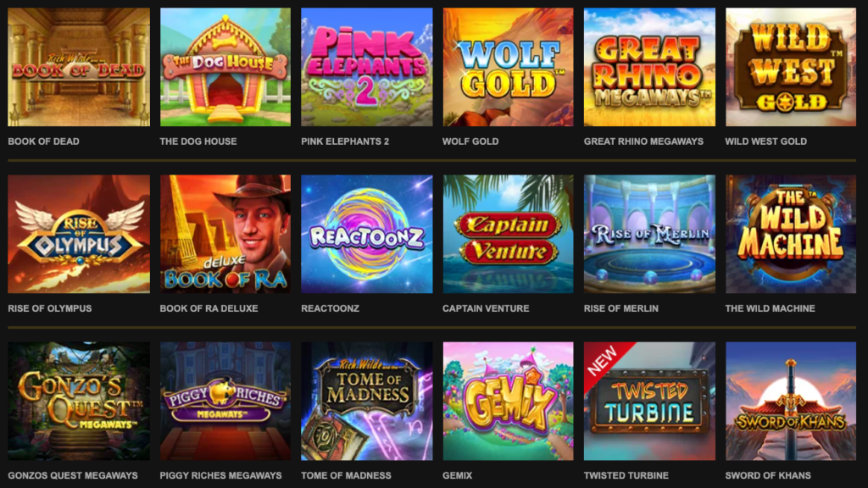This screenshot has width=868, height=488.
Task: Click the Great Rhino Megaways thumbnail
Action: tap(649, 67)
